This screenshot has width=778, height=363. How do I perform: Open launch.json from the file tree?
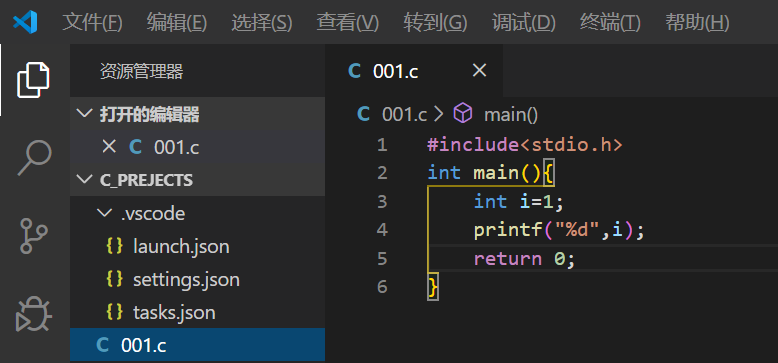tap(197, 246)
